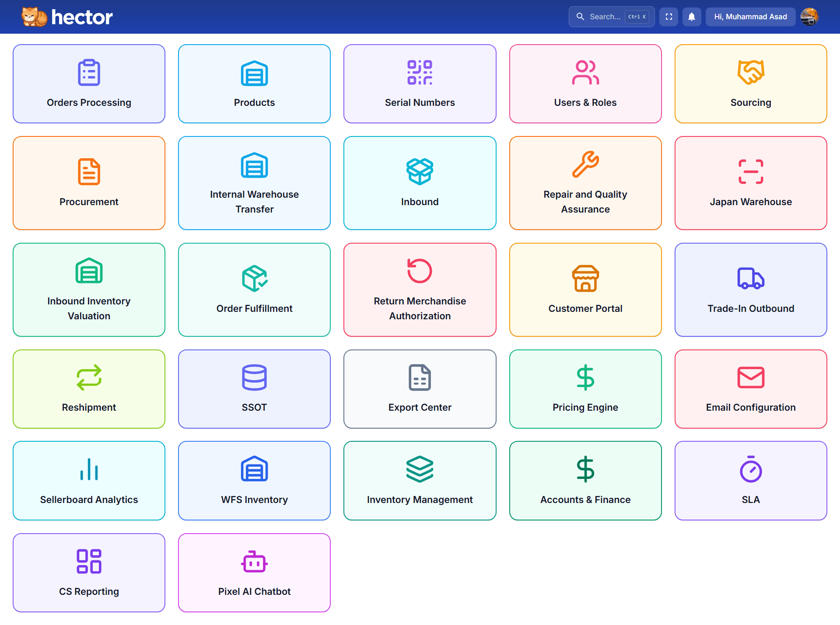840x625 pixels.
Task: Open the Orders Processing clipboard icon
Action: 89,73
